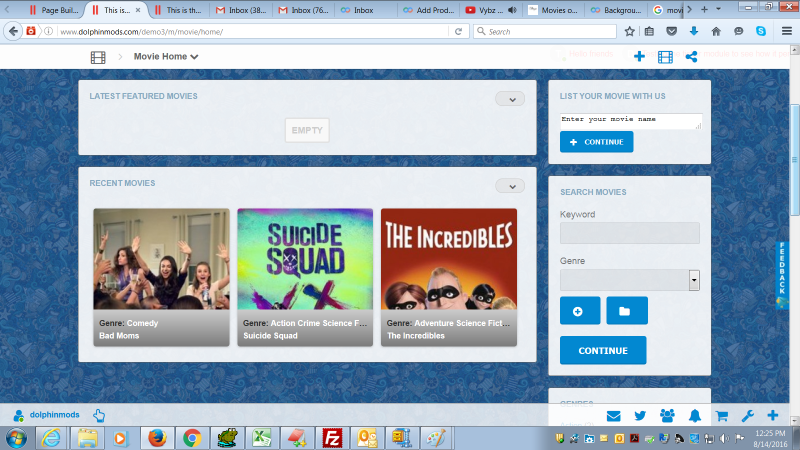Click the Skype icon in the browser toolbar
Screen dimensions: 800x450
tap(761, 31)
